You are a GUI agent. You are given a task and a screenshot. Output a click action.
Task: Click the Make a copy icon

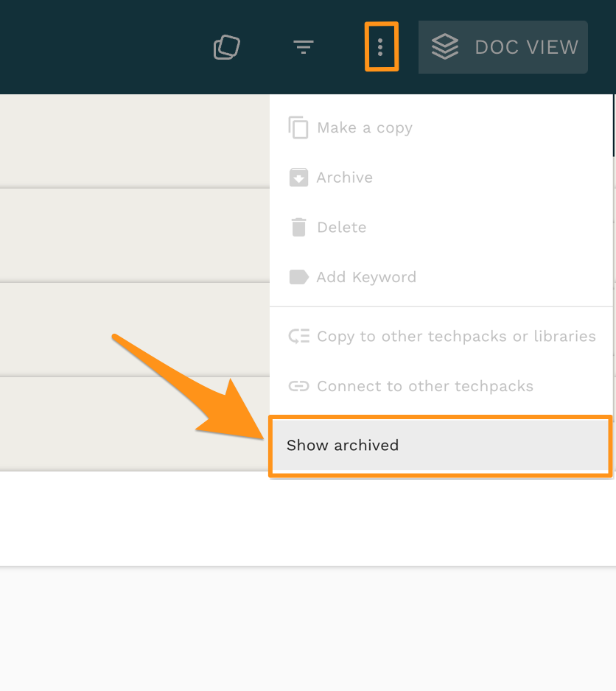[298, 127]
